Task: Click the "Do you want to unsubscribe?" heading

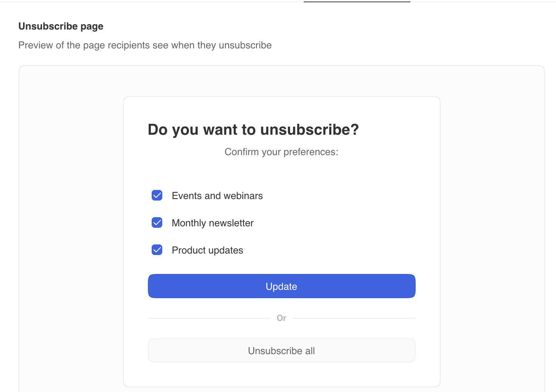Action: point(253,130)
